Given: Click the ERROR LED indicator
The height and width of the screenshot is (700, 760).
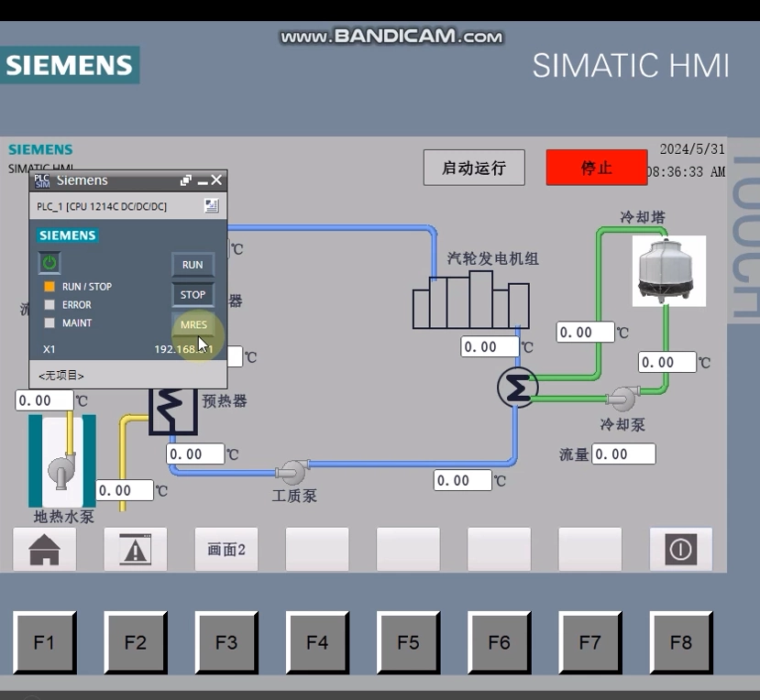Looking at the screenshot, I should pyautogui.click(x=50, y=305).
